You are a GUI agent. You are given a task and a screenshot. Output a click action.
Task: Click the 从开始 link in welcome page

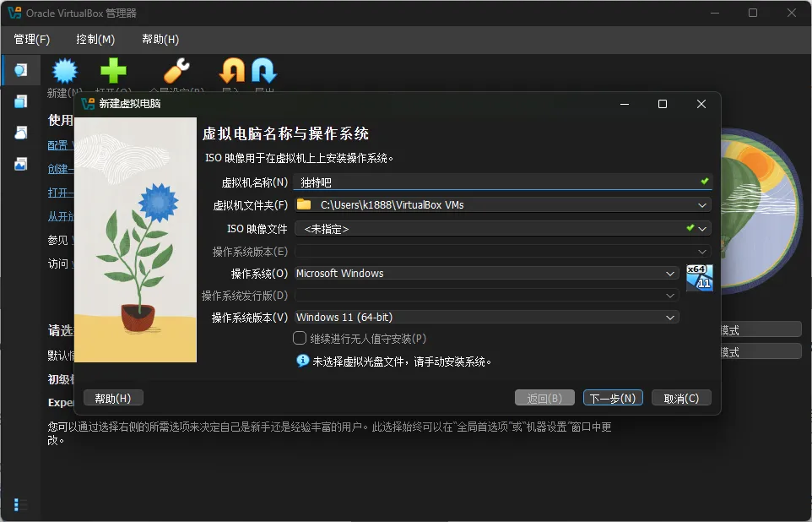tap(61, 217)
